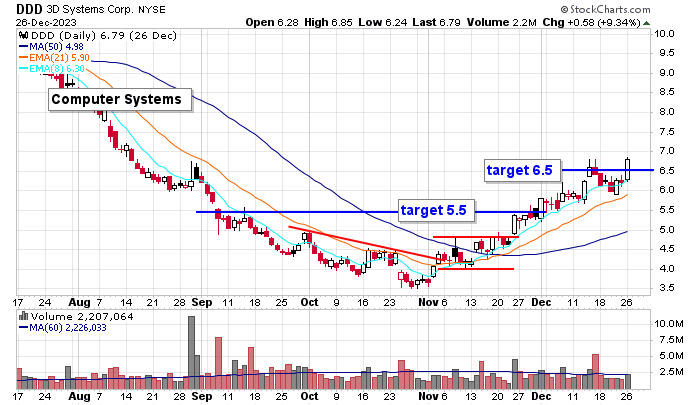The image size is (700, 405).
Task: Select the target 5.5 label
Action: click(436, 210)
